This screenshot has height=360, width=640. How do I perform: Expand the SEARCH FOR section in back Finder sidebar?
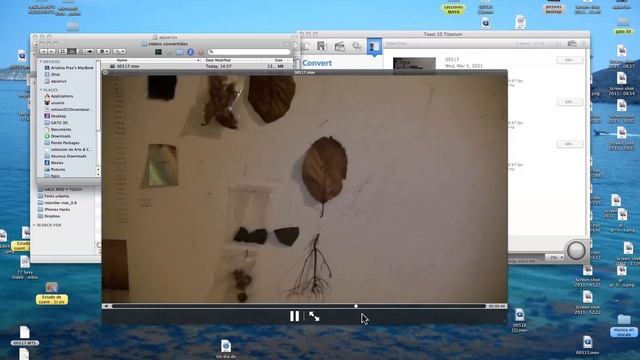34,225
